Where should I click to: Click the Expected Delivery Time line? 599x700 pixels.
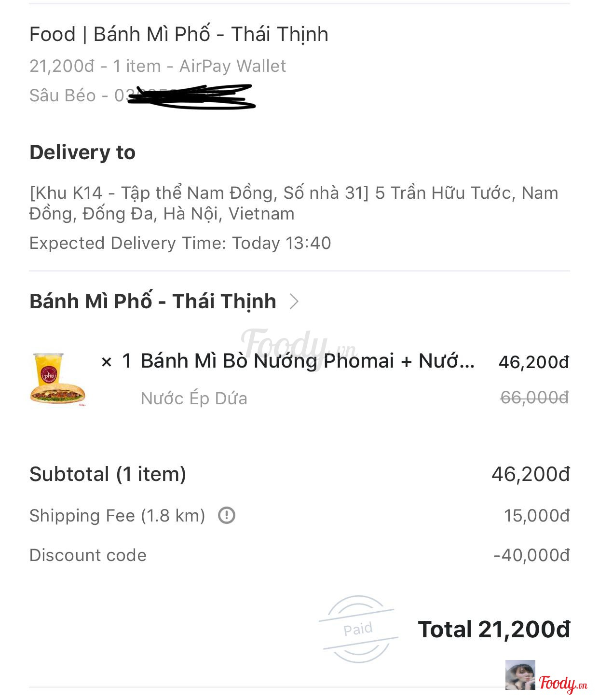coord(180,243)
